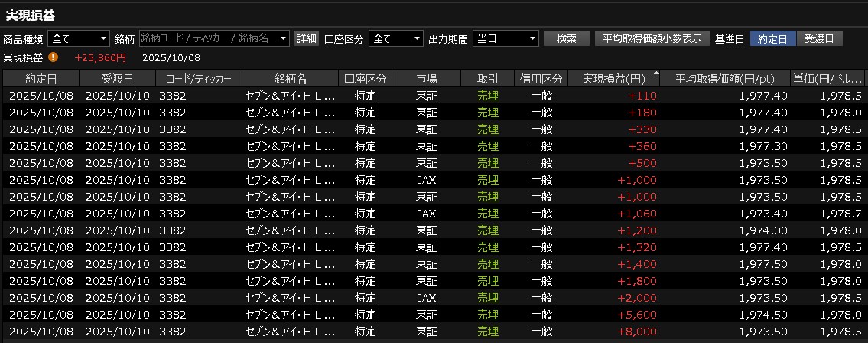Click the 平均取得価額小数表示 button
Viewport: 868px width, 343px height.
[652, 38]
